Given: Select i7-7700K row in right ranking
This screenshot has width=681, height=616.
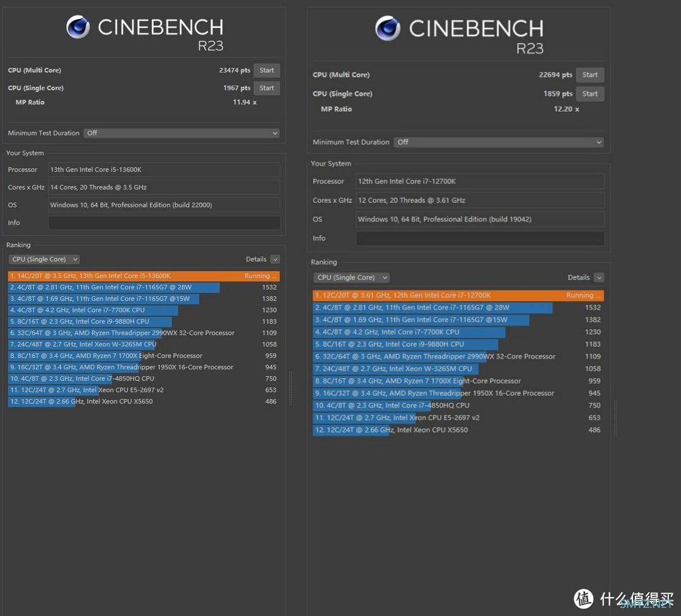Looking at the screenshot, I should pos(458,332).
